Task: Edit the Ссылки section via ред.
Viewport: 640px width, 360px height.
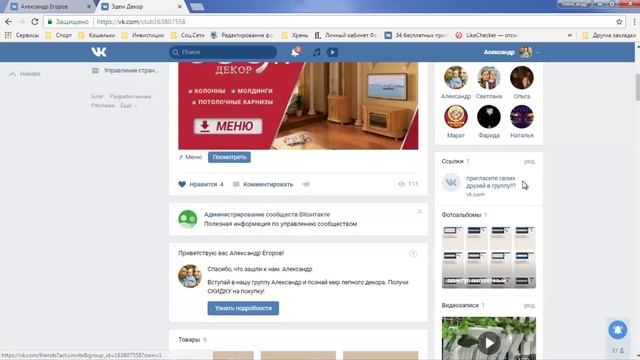Action: coord(529,162)
